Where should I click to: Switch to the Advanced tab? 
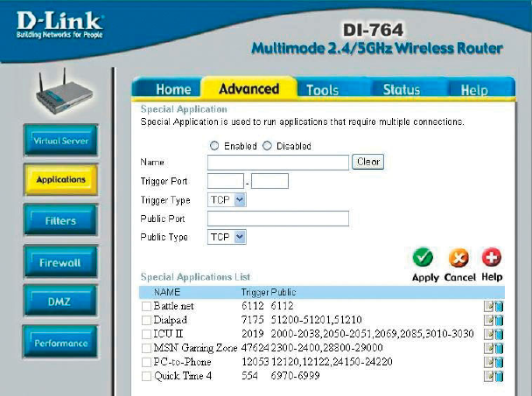click(249, 89)
